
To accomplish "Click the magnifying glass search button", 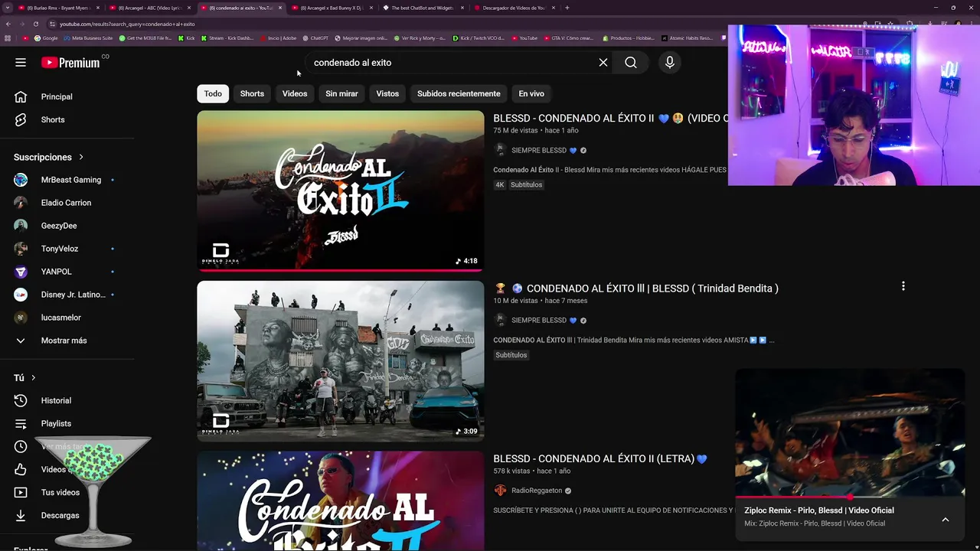I will point(631,63).
